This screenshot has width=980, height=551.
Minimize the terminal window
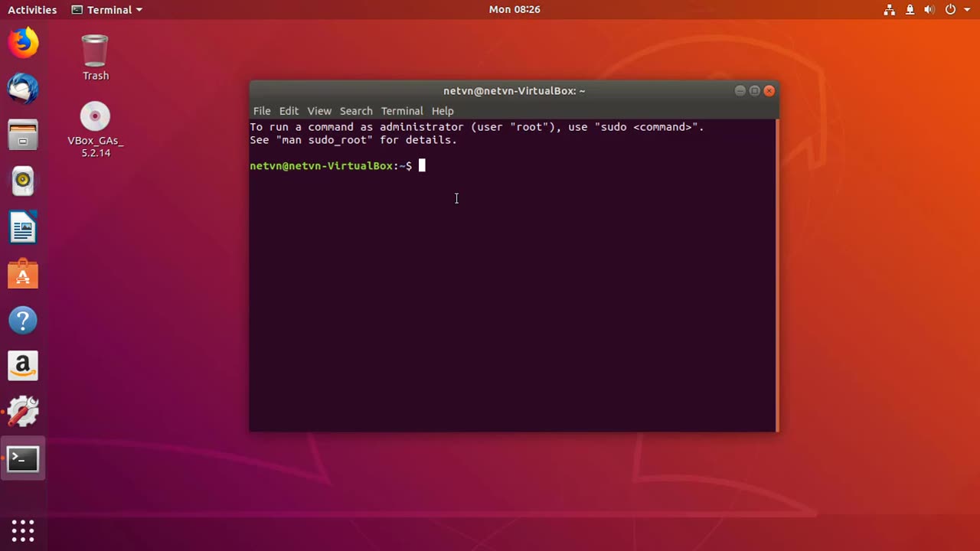740,90
